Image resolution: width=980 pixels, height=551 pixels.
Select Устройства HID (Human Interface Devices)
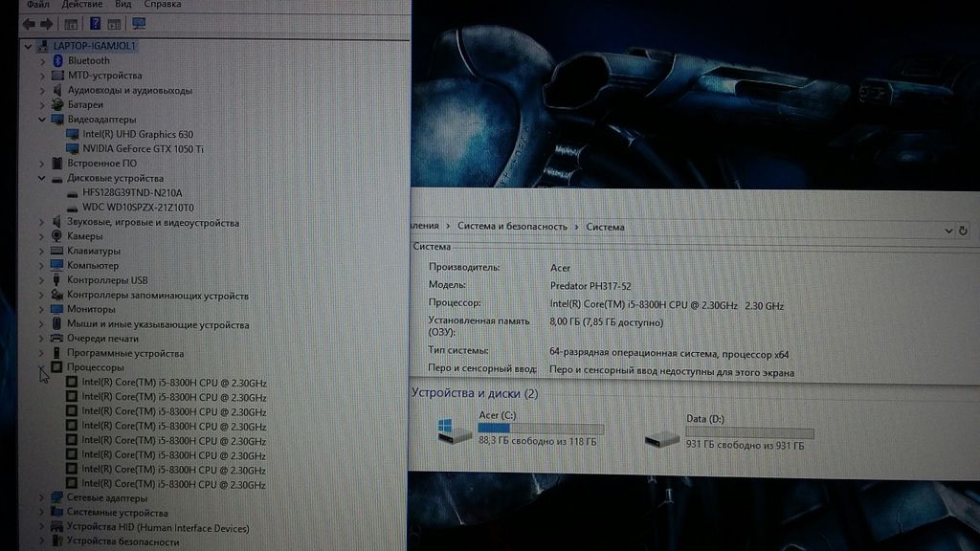pyautogui.click(x=158, y=528)
